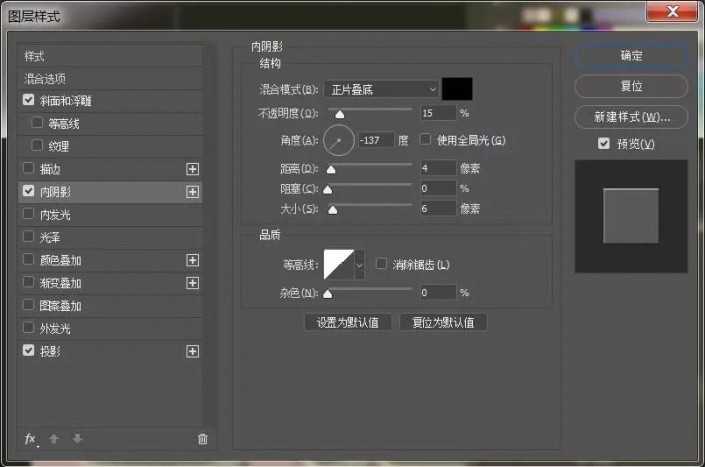The height and width of the screenshot is (467, 705).
Task: Click the plus icon beside 颜色叠加
Action: (x=193, y=260)
